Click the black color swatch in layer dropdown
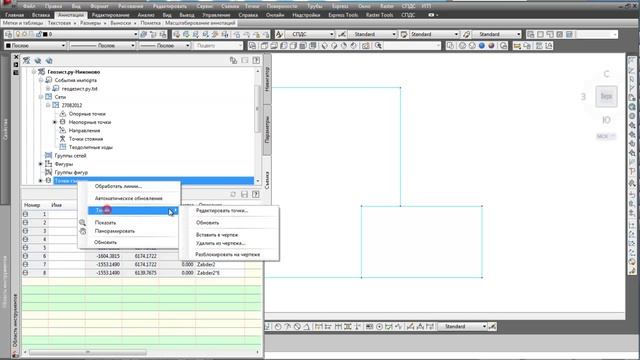The image size is (640, 360). tap(45, 34)
